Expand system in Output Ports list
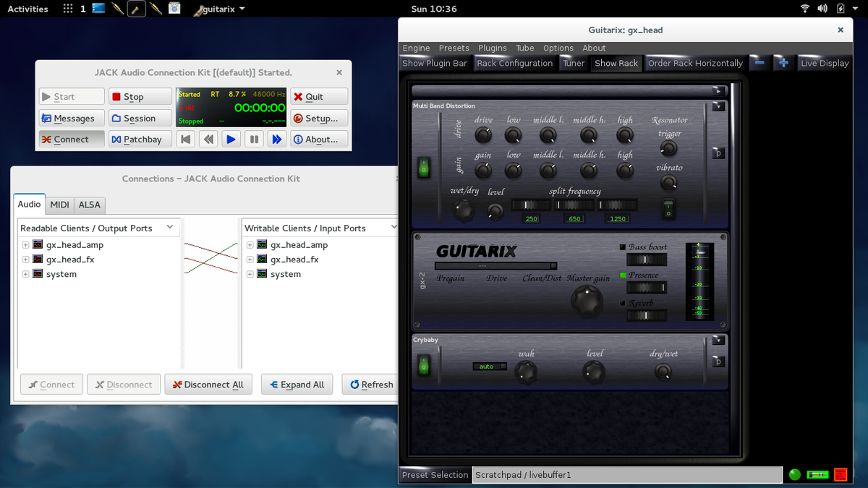Image resolution: width=868 pixels, height=488 pixels. (x=25, y=274)
